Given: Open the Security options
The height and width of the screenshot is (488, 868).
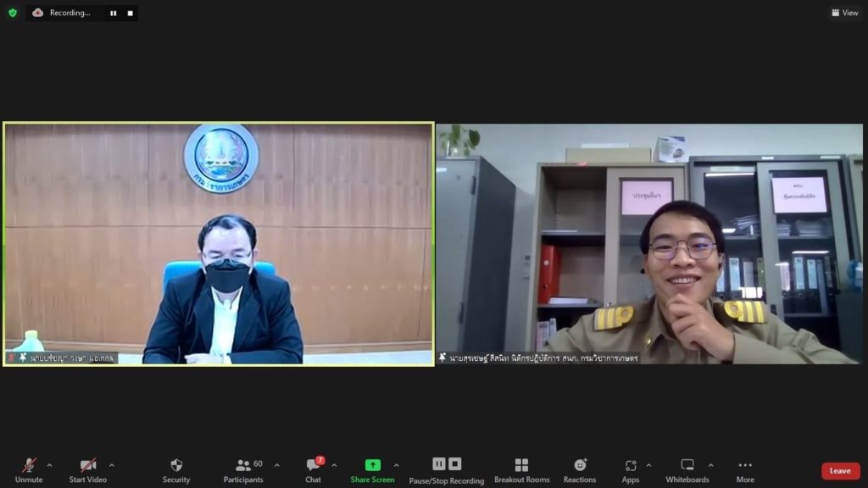Looking at the screenshot, I should click(176, 470).
